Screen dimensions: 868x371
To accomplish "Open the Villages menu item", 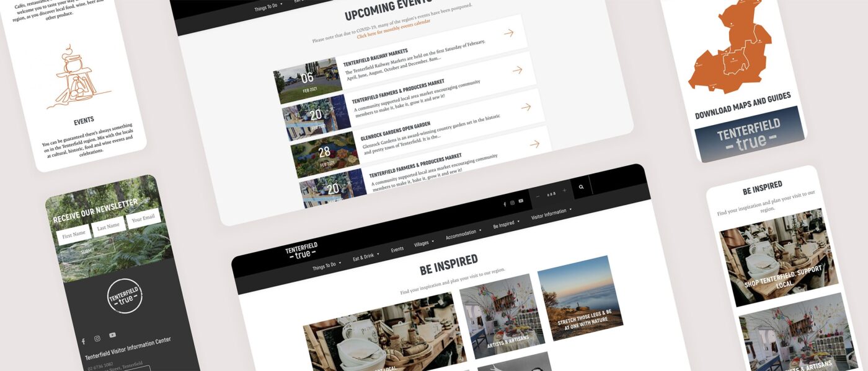I will pyautogui.click(x=424, y=243).
